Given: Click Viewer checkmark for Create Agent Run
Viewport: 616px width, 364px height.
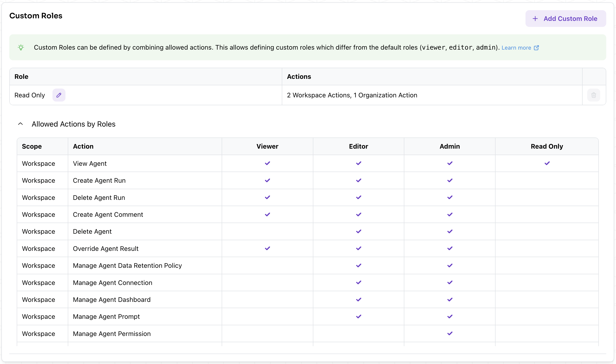Looking at the screenshot, I should pos(267,181).
